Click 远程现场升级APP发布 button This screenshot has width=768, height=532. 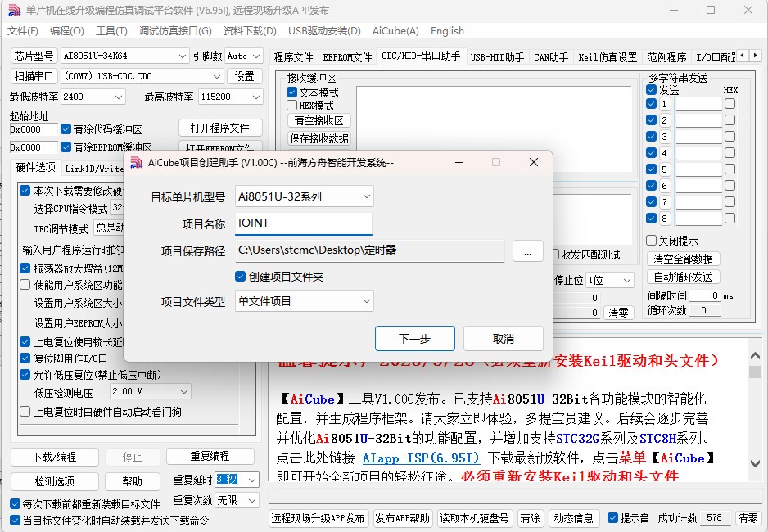tap(318, 518)
